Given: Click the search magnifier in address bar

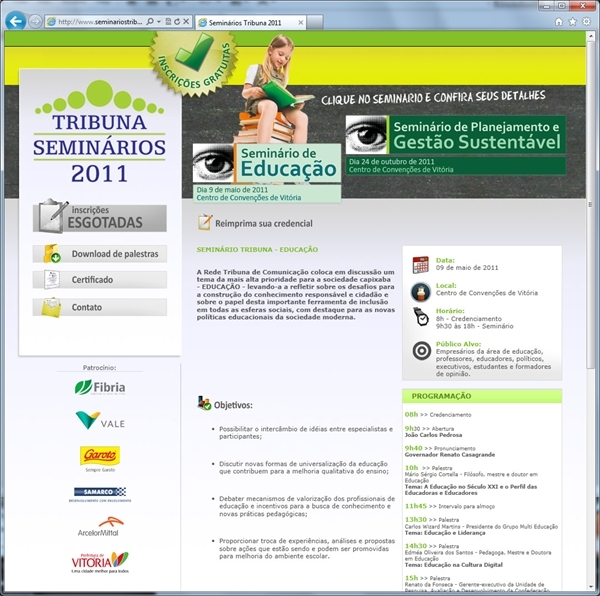Looking at the screenshot, I should [150, 22].
